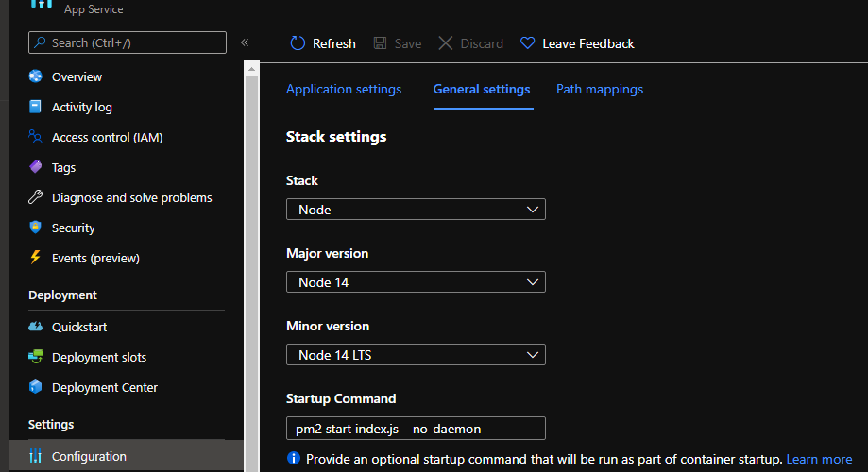Open the Minor version Node 14 LTS dropdown

coord(416,355)
